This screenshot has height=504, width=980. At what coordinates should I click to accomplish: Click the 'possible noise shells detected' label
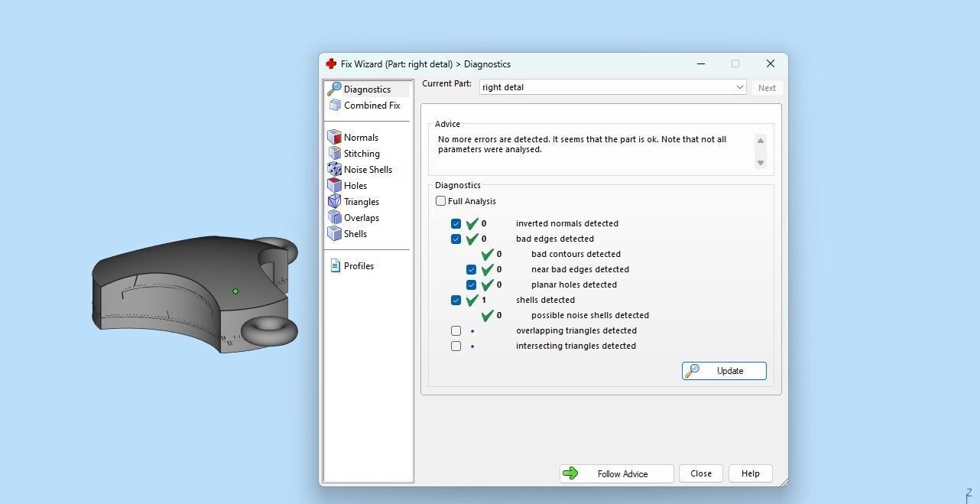590,315
